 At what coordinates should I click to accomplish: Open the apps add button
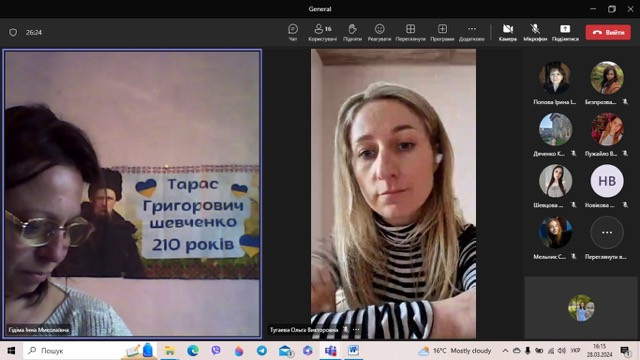(442, 32)
